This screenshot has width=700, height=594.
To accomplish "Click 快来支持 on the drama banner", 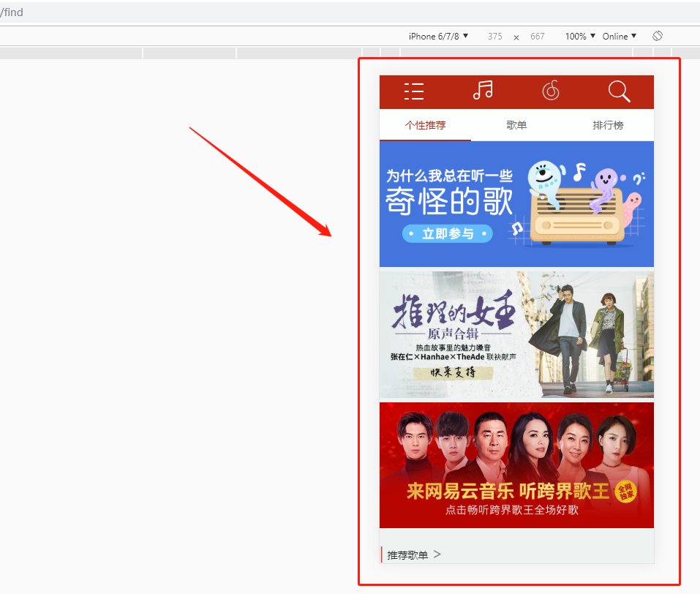I will (x=453, y=372).
